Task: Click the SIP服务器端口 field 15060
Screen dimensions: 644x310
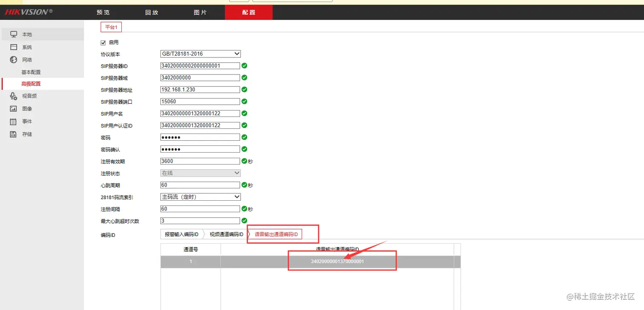Action: click(200, 102)
